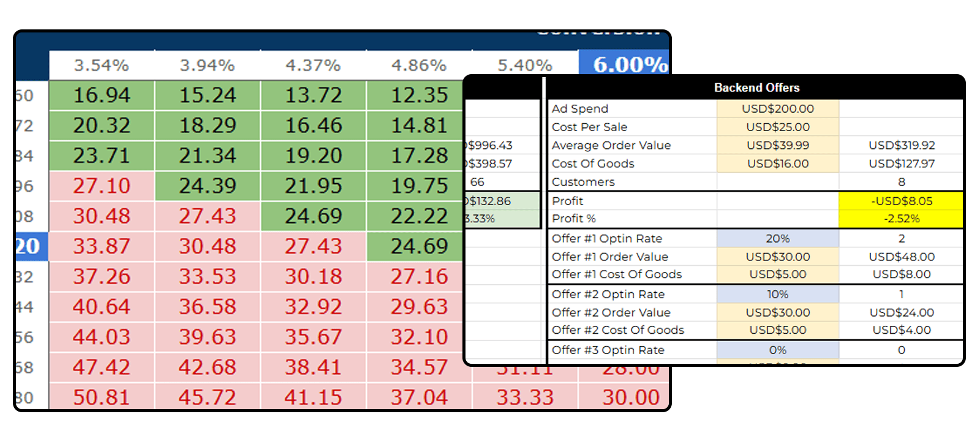Click the bottom-right cell showing 30.00
Screen dimensions: 980x441
(631, 398)
